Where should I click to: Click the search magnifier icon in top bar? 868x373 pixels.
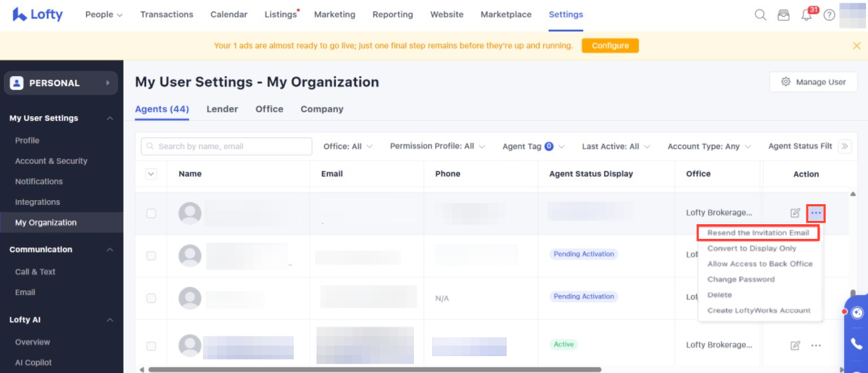coord(760,15)
